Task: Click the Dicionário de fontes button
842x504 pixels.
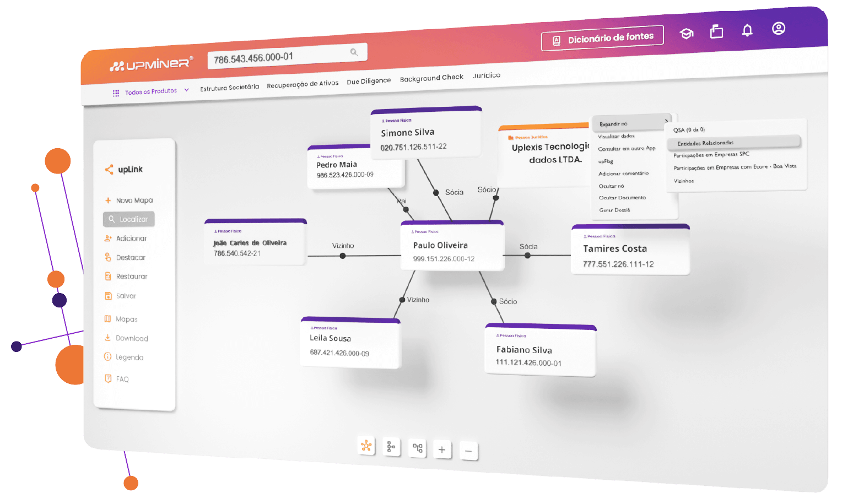Action: [x=602, y=38]
